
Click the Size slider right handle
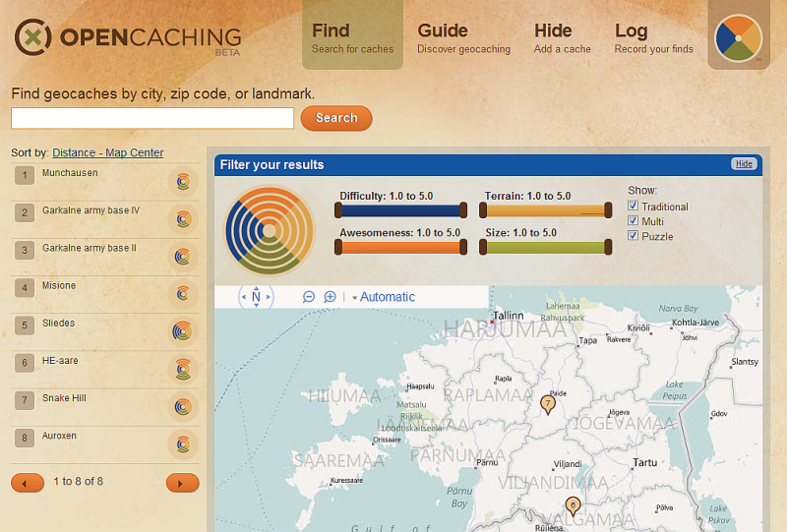pos(608,247)
